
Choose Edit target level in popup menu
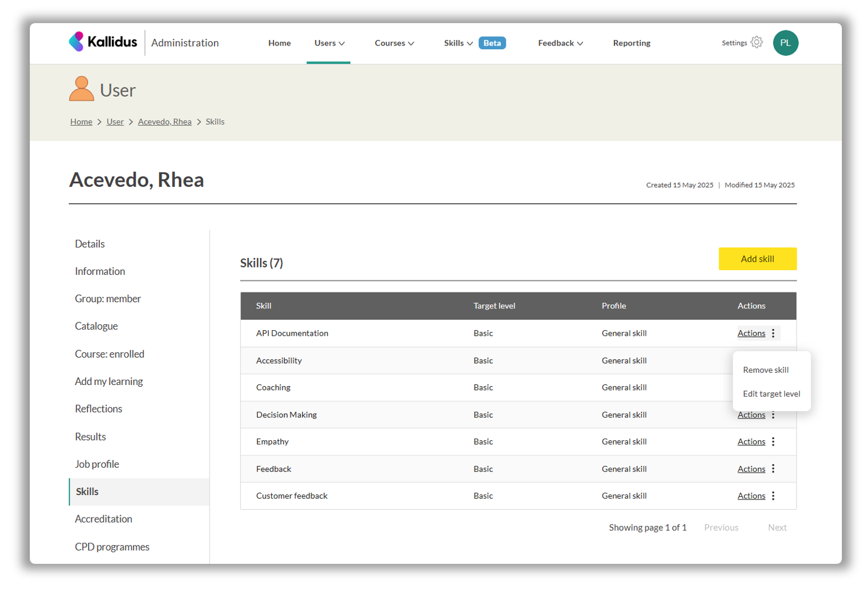click(x=771, y=394)
